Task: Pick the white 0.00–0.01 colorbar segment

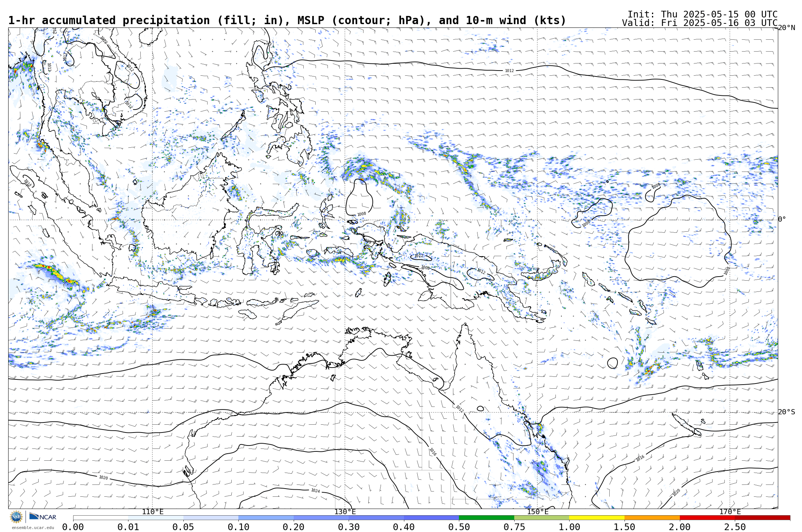Action: [x=101, y=518]
